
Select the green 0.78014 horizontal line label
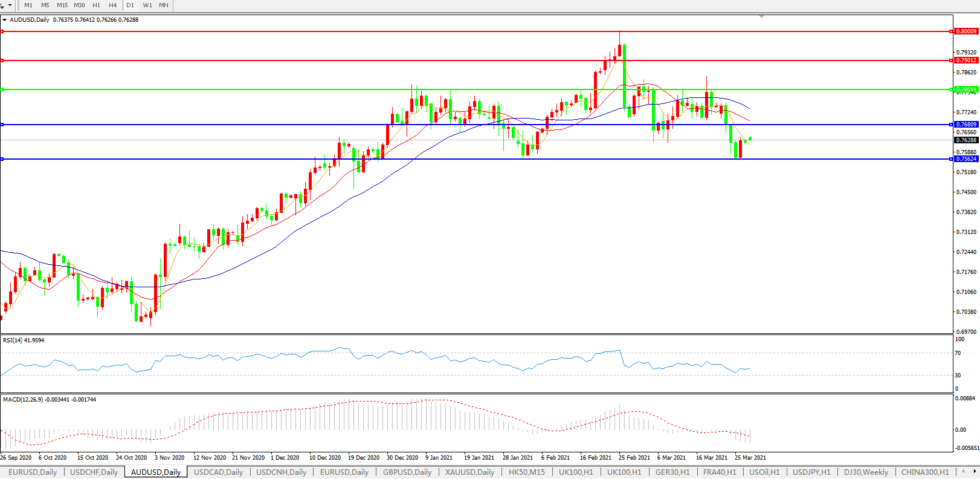[965, 90]
